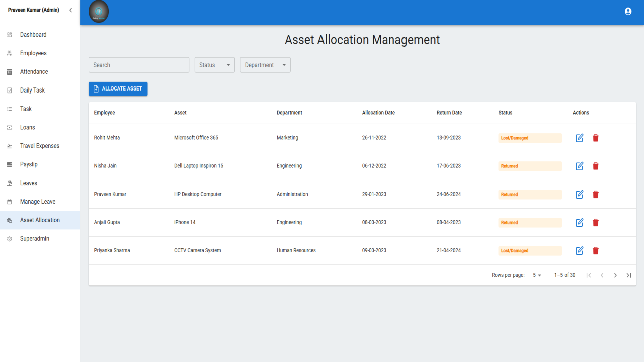
Task: Click the '24-06-2024' return date
Action: [449, 194]
